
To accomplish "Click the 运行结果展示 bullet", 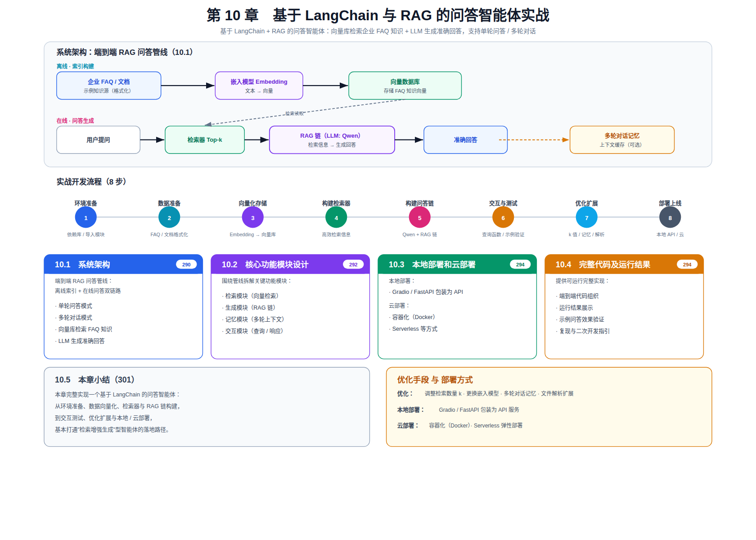I will point(575,308).
